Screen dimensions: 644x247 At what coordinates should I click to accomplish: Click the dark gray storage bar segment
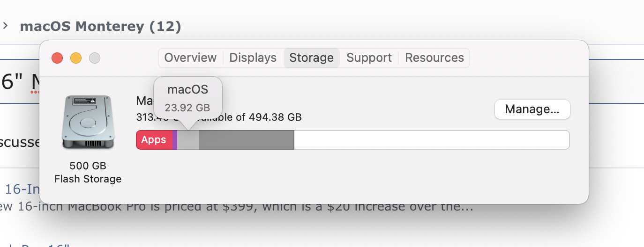coord(246,140)
